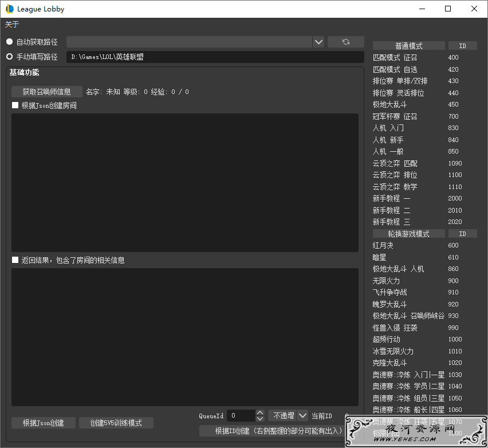Viewport: 488px width, 448px height.
Task: Select the 人机 一般 row
Action: [425, 152]
